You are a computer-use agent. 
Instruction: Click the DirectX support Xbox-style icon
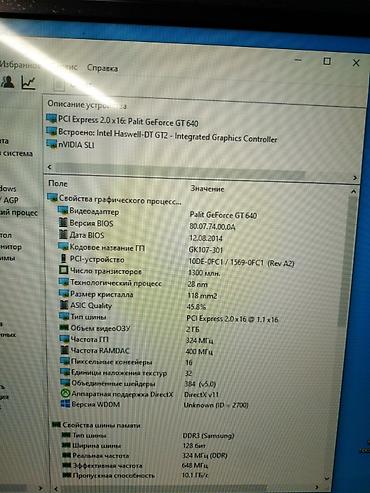click(65, 393)
